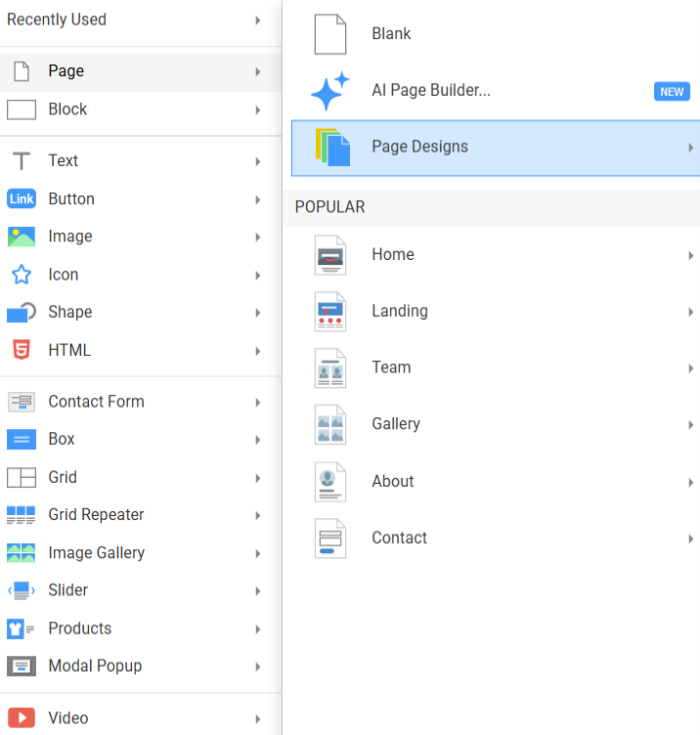
Task: Expand the Contact Form submenu arrow
Action: pyautogui.click(x=258, y=402)
